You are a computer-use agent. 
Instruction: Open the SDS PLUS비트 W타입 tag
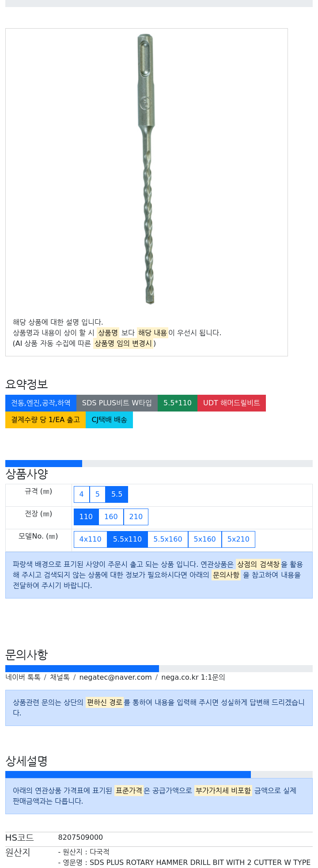[x=117, y=403]
